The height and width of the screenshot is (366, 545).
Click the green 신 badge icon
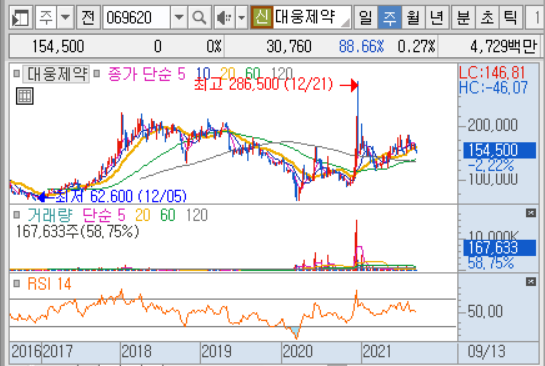tap(261, 17)
